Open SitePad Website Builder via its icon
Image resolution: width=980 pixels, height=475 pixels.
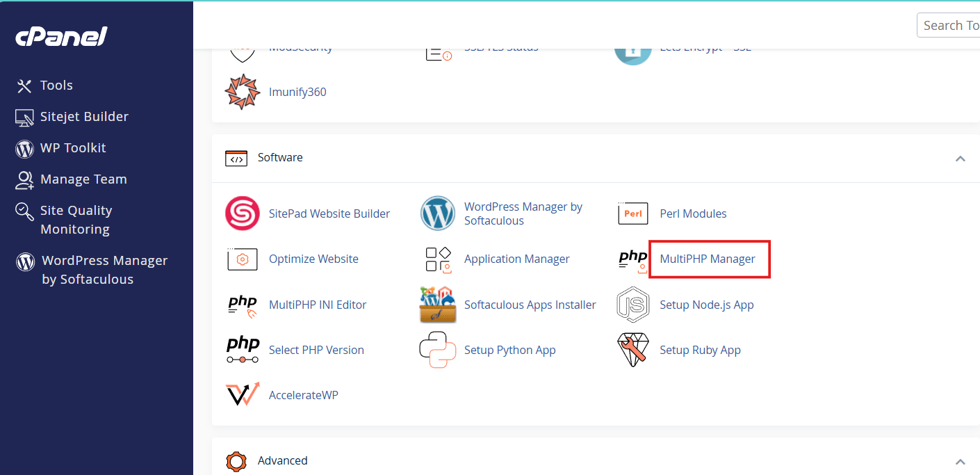(242, 214)
